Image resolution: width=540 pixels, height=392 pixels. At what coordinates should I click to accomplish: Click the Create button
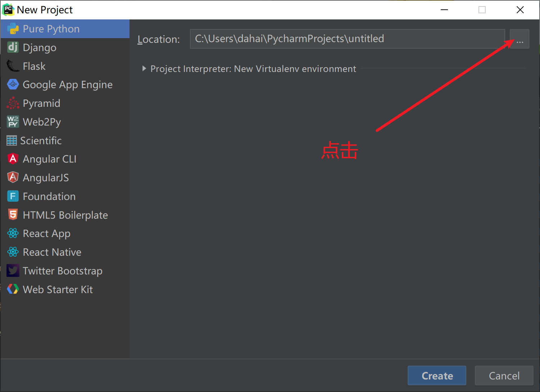coord(437,375)
